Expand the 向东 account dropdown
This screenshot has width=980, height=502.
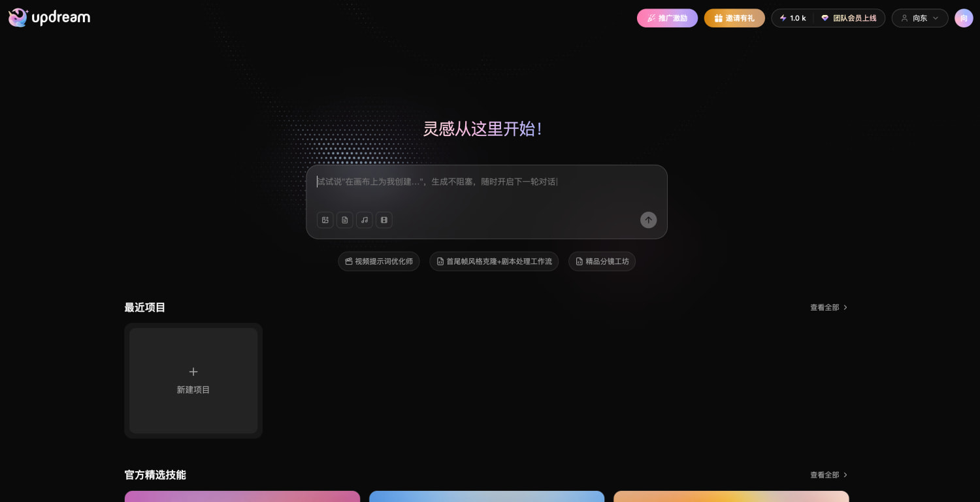click(920, 18)
